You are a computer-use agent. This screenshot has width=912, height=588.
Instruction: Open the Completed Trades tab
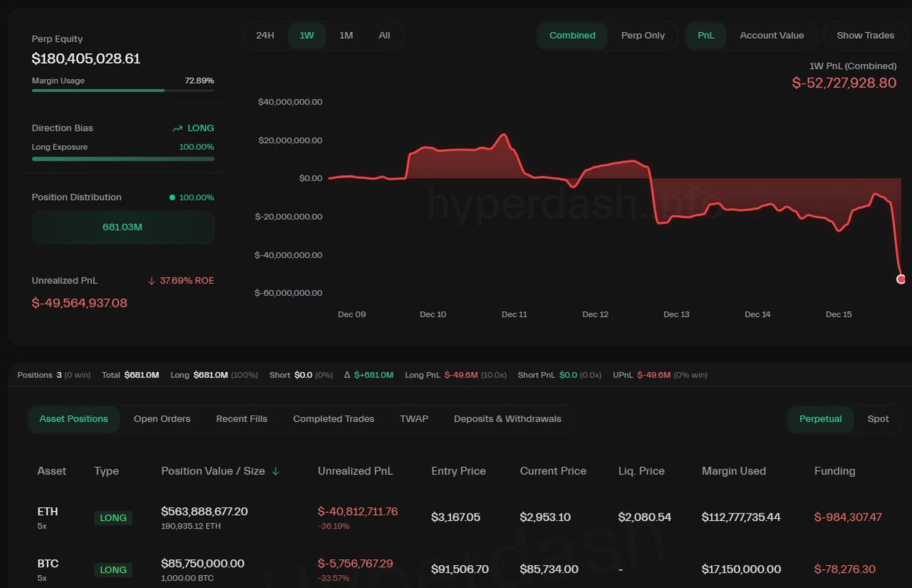point(333,419)
